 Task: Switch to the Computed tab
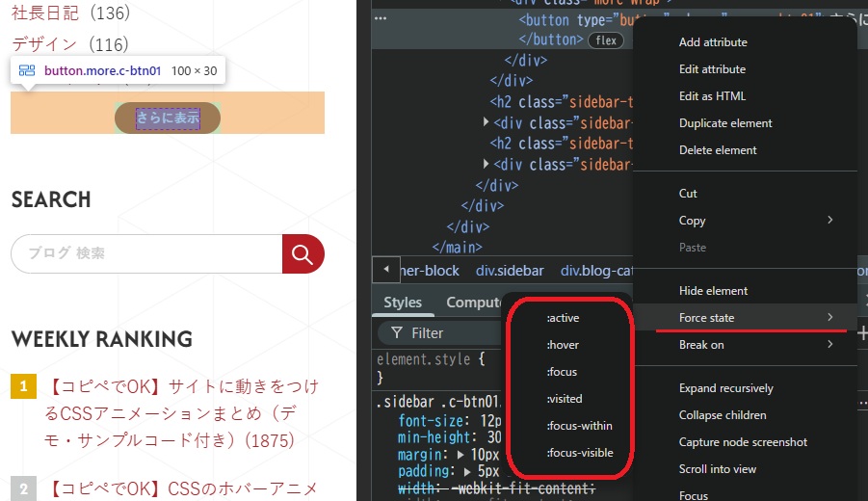(473, 303)
